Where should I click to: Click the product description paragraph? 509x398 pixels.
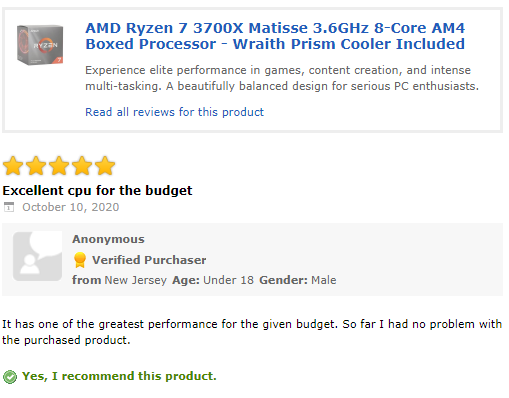point(282,78)
